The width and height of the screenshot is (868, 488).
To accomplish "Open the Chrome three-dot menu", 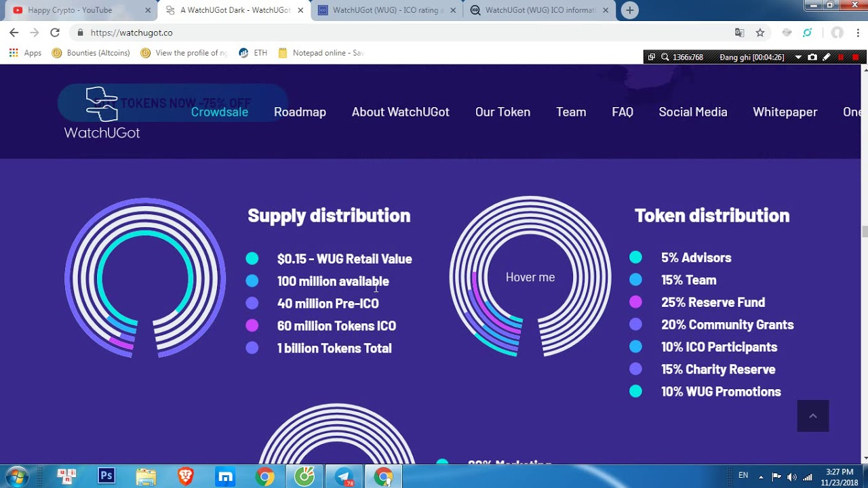I will (x=856, y=33).
